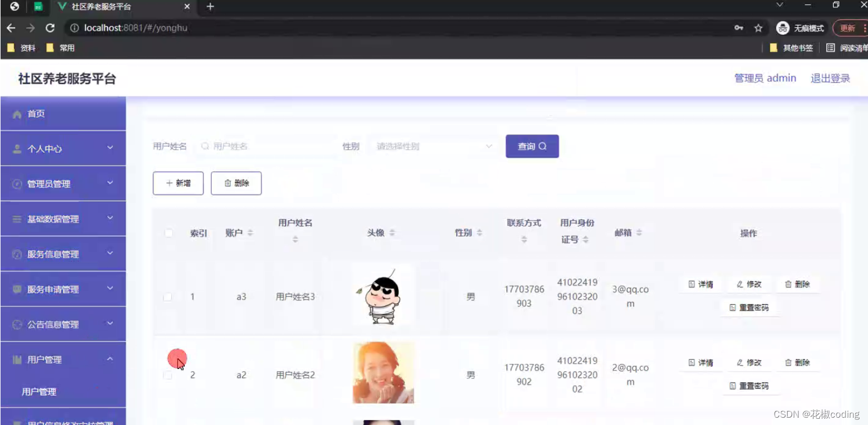Check the select-all checkbox in table header
The width and height of the screenshot is (868, 425).
pos(169,233)
